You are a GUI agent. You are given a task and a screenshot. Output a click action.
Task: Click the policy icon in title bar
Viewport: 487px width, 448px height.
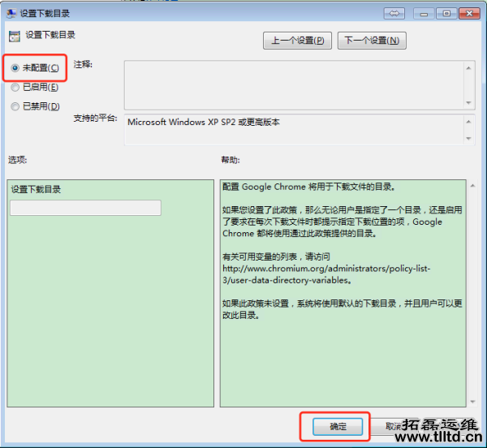(x=11, y=13)
